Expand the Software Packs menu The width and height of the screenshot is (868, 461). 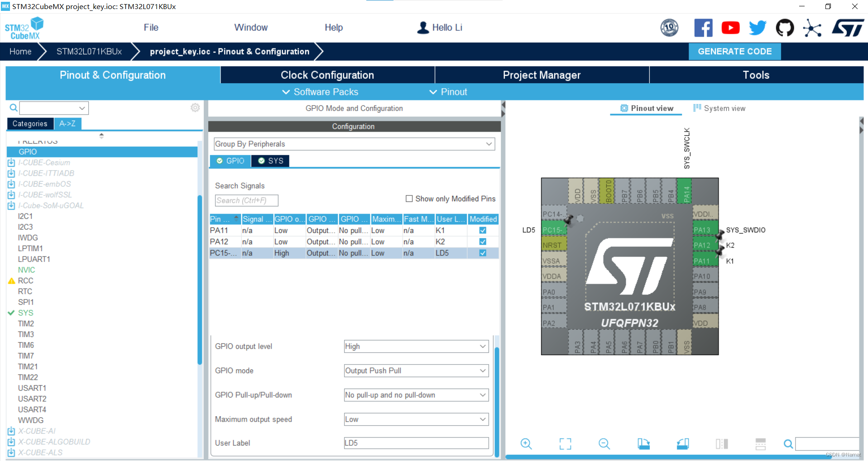click(x=320, y=92)
